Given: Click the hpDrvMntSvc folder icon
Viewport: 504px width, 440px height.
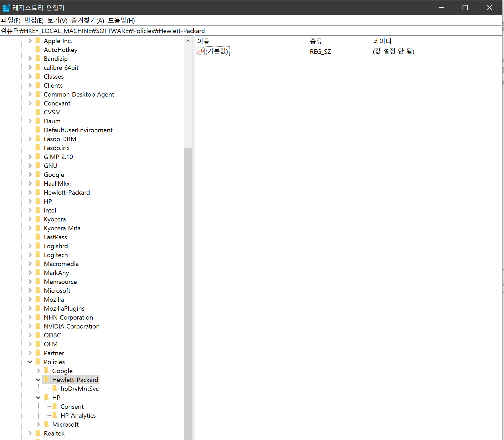Looking at the screenshot, I should click(x=55, y=389).
